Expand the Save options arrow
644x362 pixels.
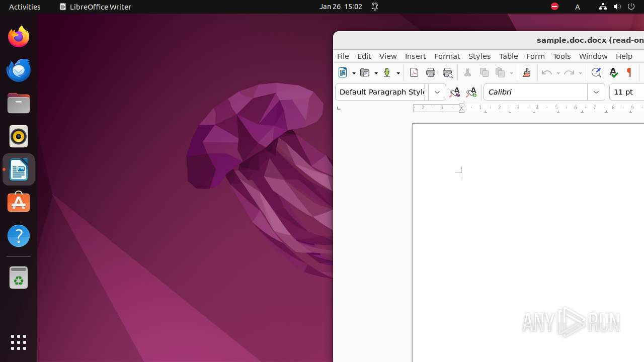[398, 73]
